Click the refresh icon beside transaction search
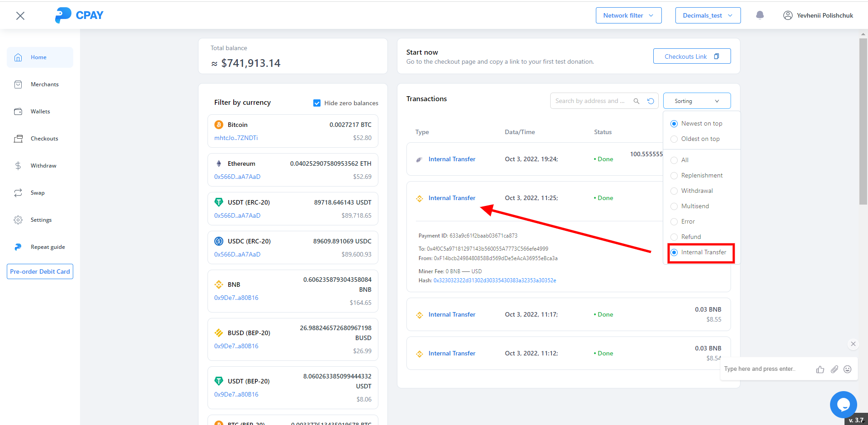This screenshot has height=425, width=868. pos(651,101)
